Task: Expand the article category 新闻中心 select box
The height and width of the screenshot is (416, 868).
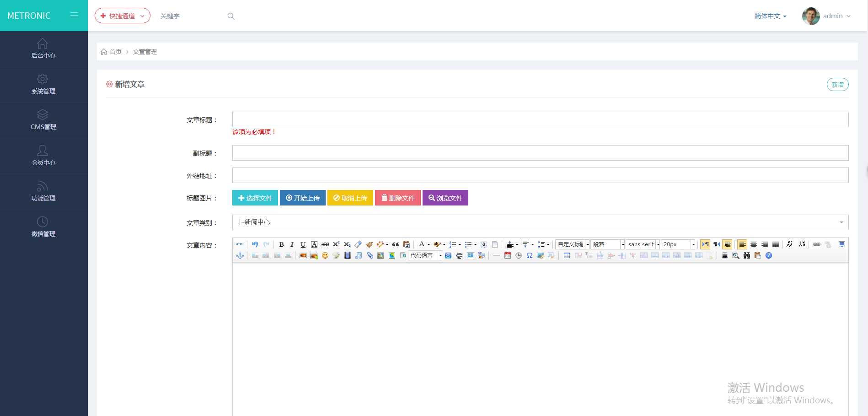Action: (540, 222)
